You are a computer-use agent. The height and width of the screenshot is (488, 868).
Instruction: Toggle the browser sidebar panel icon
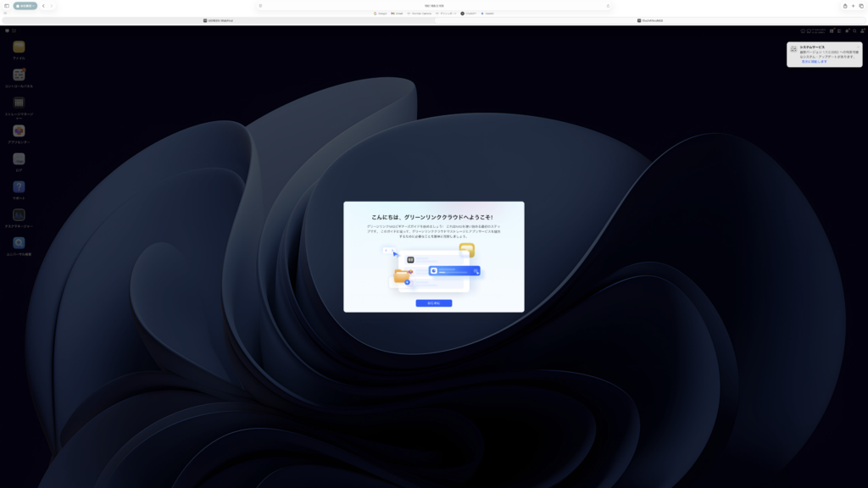[7, 6]
